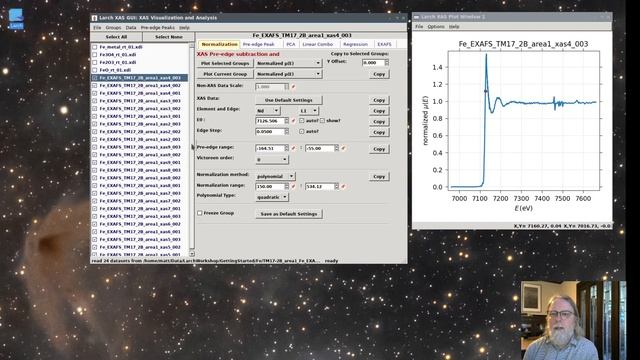Viewport: 640px width, 360px height.
Task: Open Help menu in the Plot Window
Action: [x=454, y=27]
